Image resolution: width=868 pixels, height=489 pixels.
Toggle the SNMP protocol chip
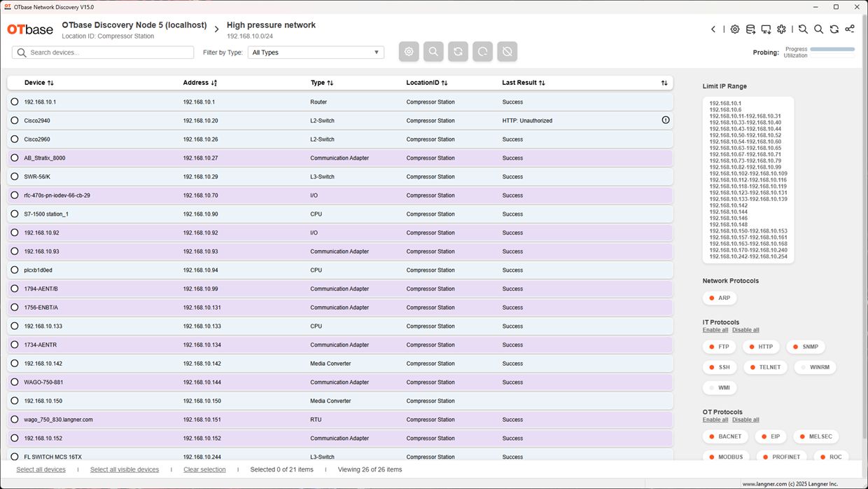pyautogui.click(x=806, y=347)
